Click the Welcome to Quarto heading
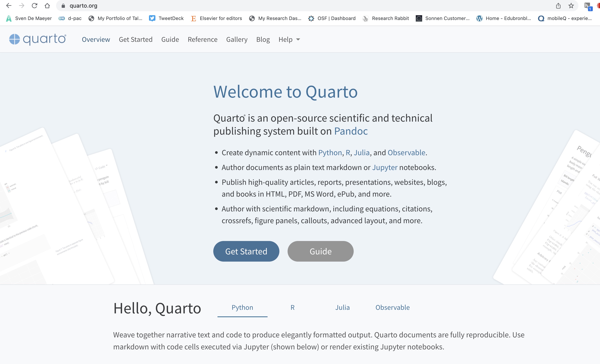600x364 pixels. point(285,92)
